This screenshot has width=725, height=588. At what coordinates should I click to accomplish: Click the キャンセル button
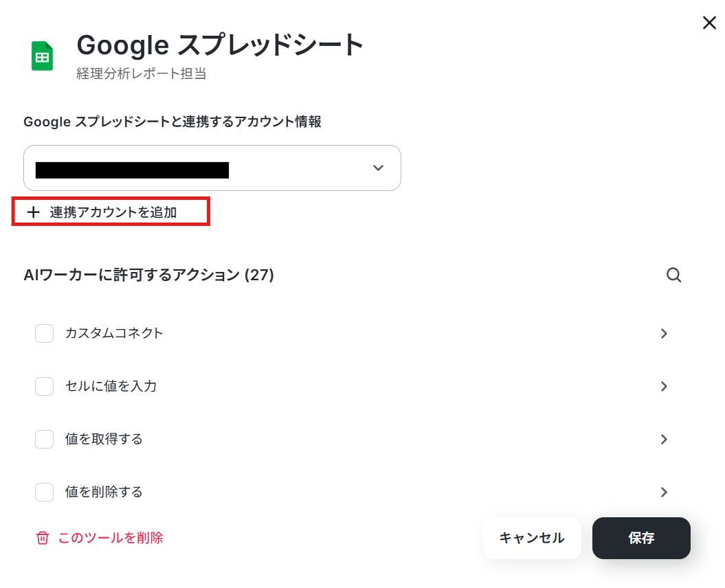tap(532, 538)
